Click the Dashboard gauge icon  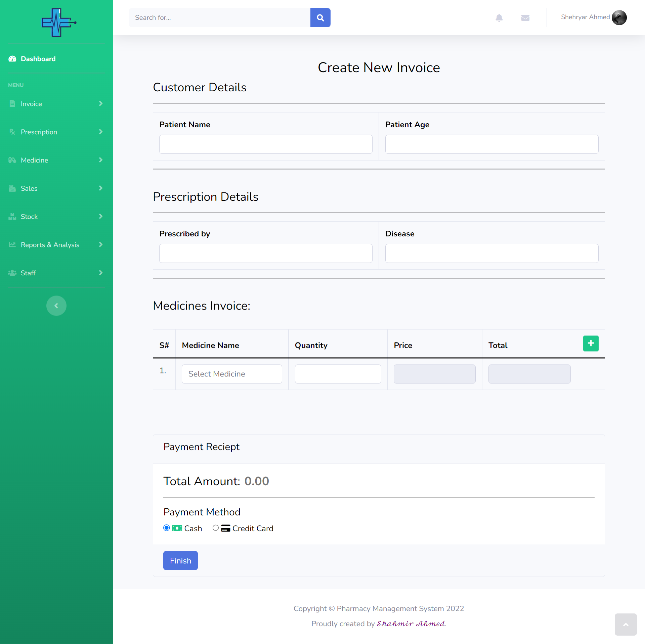12,59
